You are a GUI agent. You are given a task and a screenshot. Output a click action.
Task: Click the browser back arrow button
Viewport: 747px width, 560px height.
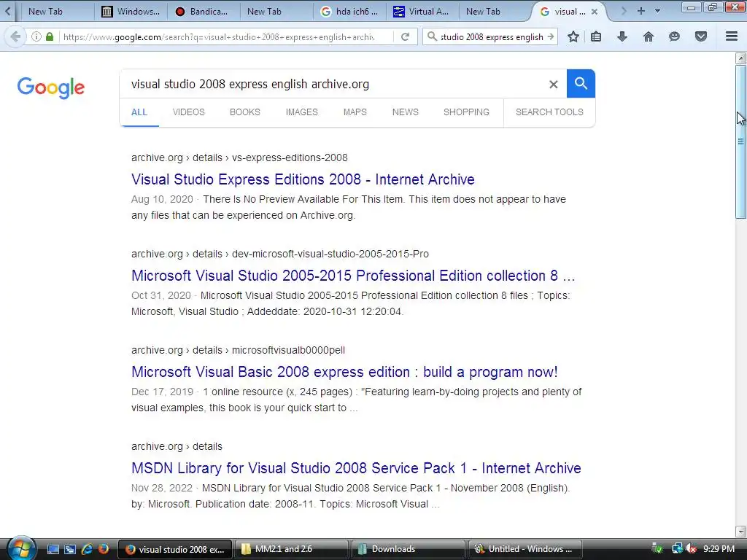(x=15, y=36)
